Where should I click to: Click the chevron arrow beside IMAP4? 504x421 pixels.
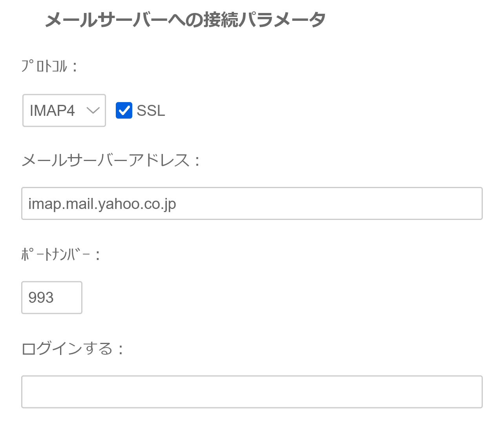click(93, 111)
